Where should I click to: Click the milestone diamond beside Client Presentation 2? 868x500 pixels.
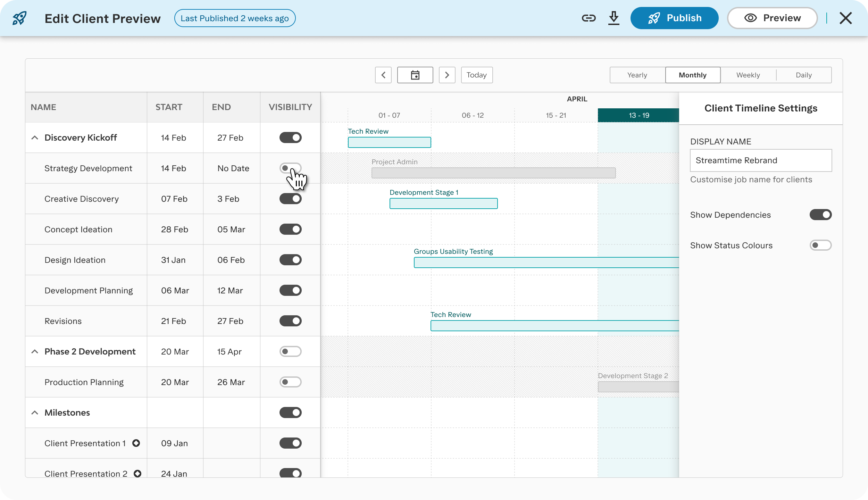point(137,473)
